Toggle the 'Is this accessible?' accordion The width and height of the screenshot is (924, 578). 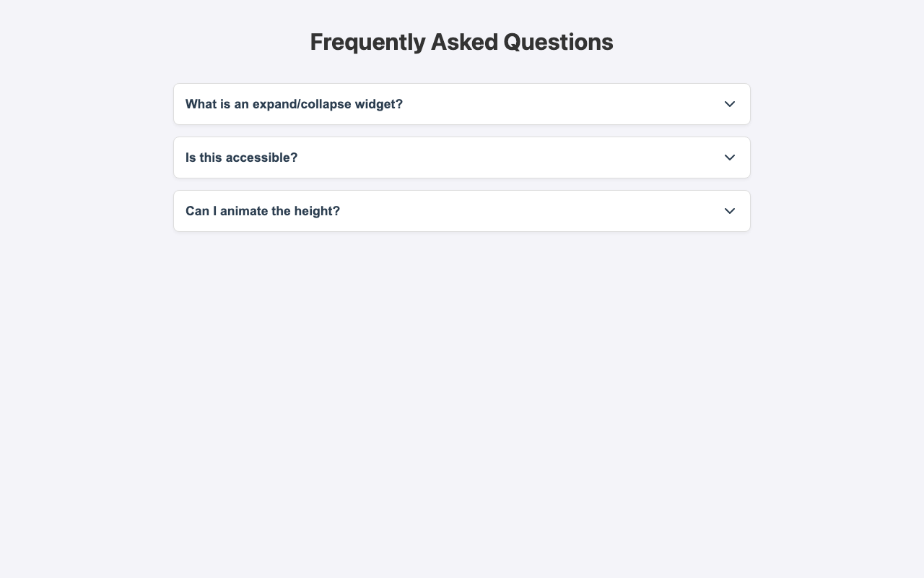(461, 158)
